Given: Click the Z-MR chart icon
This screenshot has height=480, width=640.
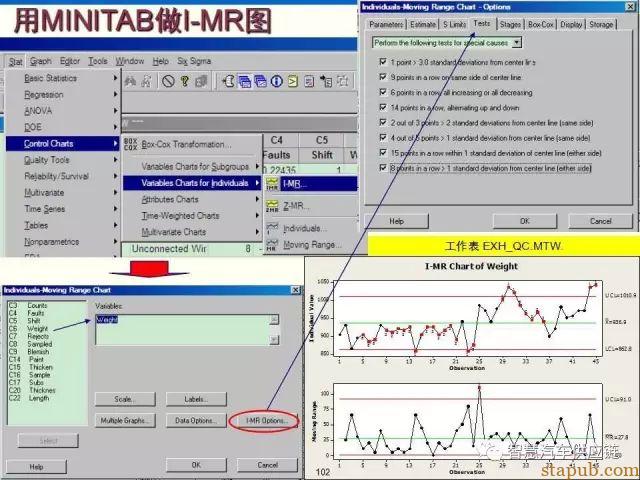Looking at the screenshot, I should 272,206.
